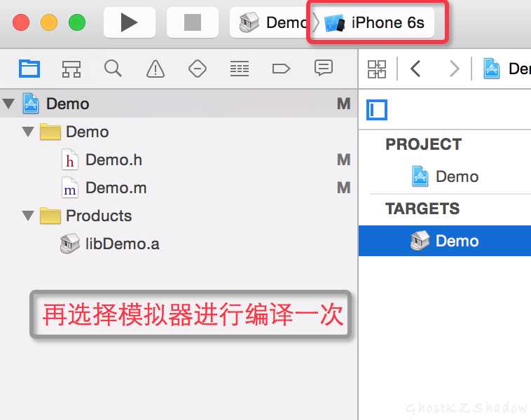Run the project with the Play button
This screenshot has height=420, width=531.
[x=130, y=22]
